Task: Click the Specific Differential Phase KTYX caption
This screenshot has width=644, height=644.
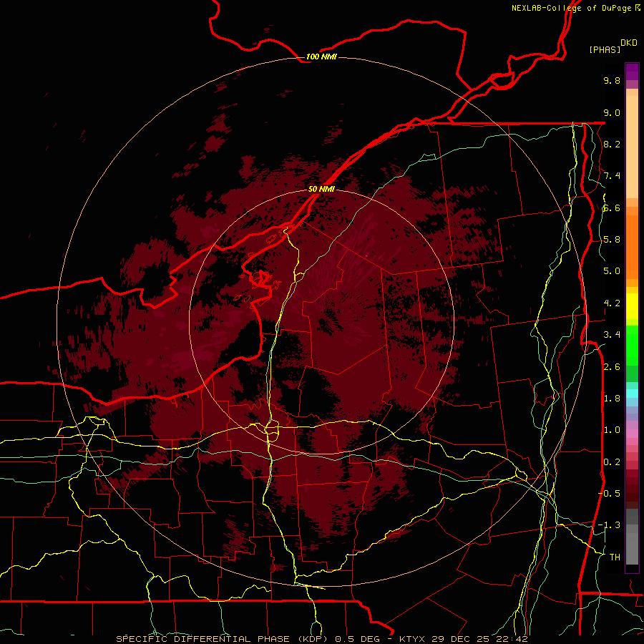Action: [x=321, y=639]
